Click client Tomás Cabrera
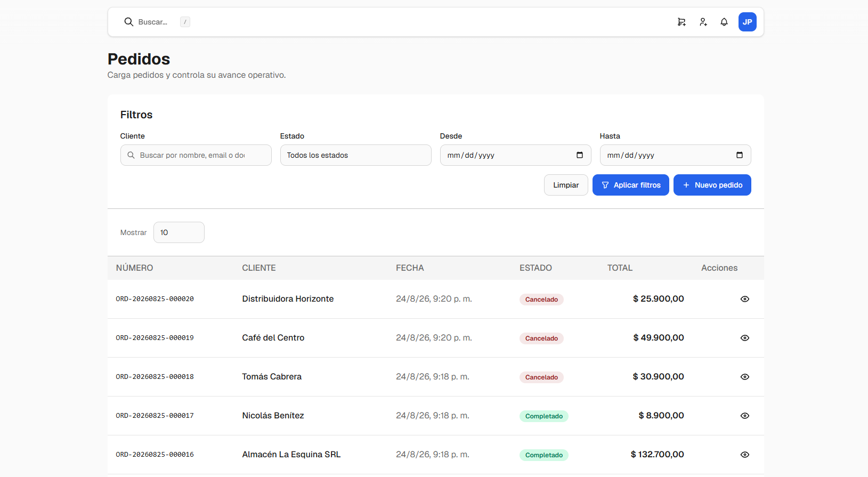The width and height of the screenshot is (868, 477). click(272, 377)
